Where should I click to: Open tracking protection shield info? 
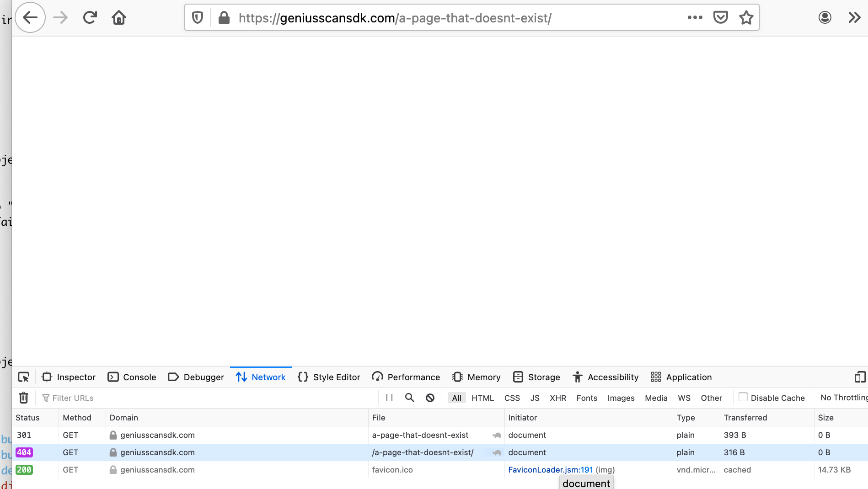[x=198, y=18]
